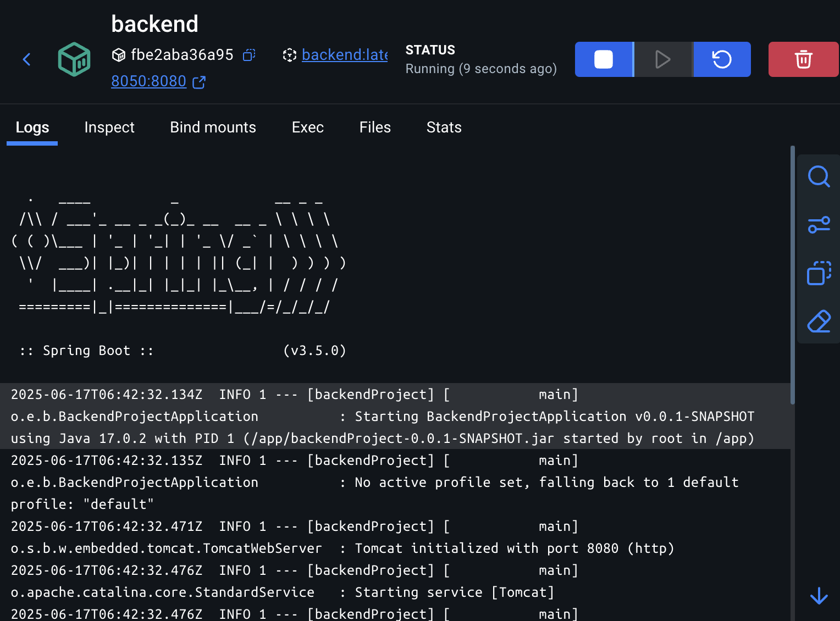This screenshot has width=840, height=621.
Task: Jump to bottom of logs arrow
Action: pyautogui.click(x=819, y=596)
